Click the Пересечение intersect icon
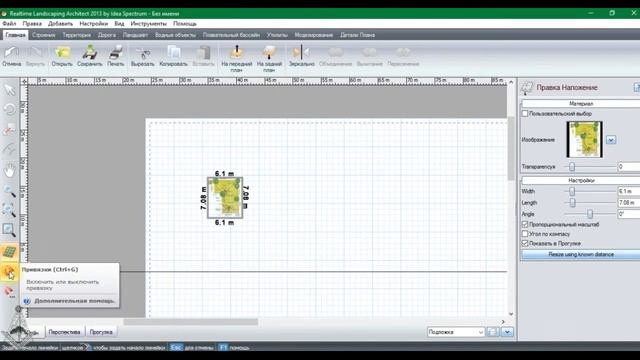 tap(403, 53)
